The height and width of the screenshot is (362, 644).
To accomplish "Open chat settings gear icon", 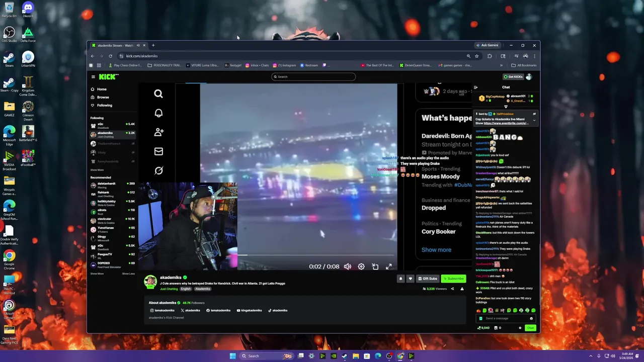I will pos(520,328).
